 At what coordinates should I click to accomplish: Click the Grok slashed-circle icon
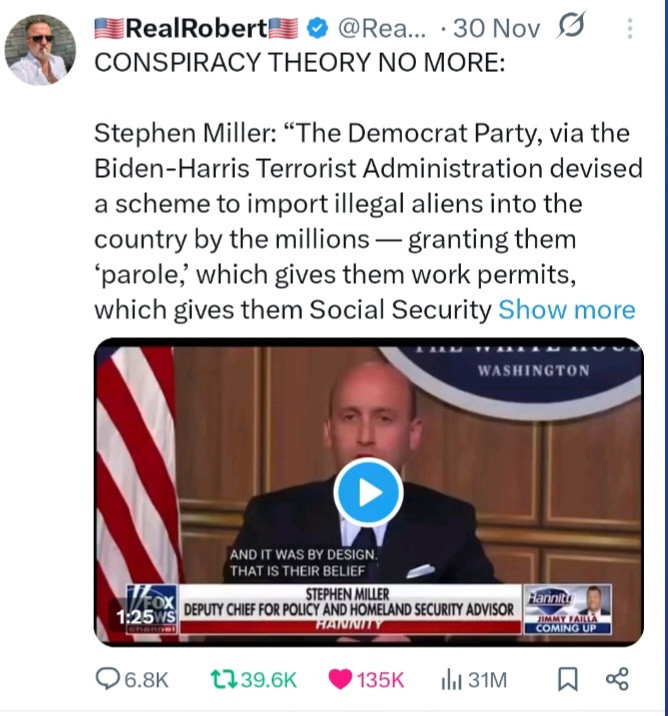coord(570,26)
